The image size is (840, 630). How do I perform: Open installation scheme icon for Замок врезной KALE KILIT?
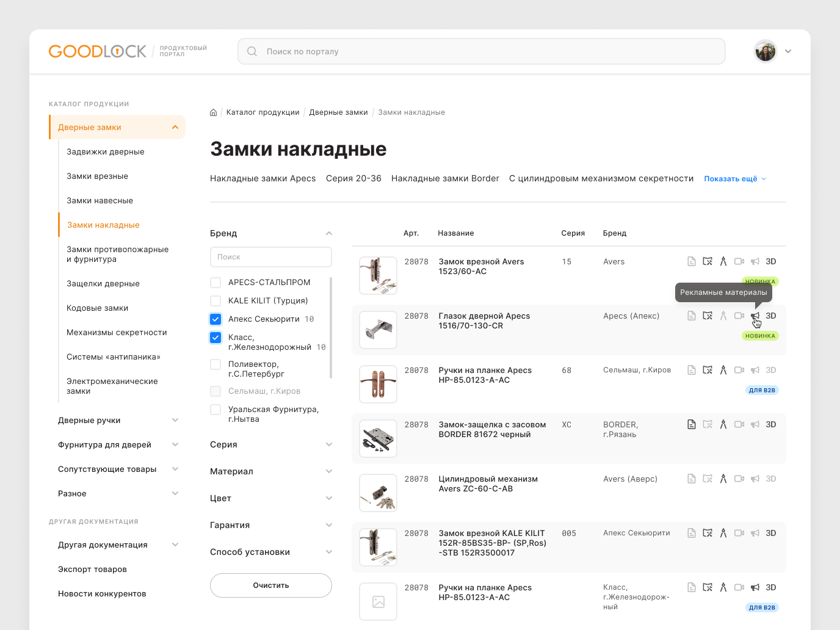pyautogui.click(x=708, y=533)
